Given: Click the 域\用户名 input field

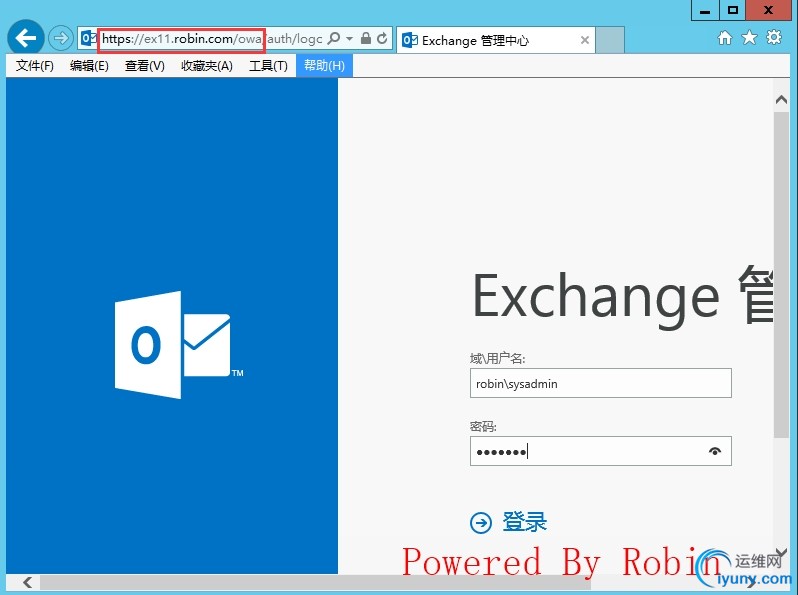Looking at the screenshot, I should click(601, 383).
